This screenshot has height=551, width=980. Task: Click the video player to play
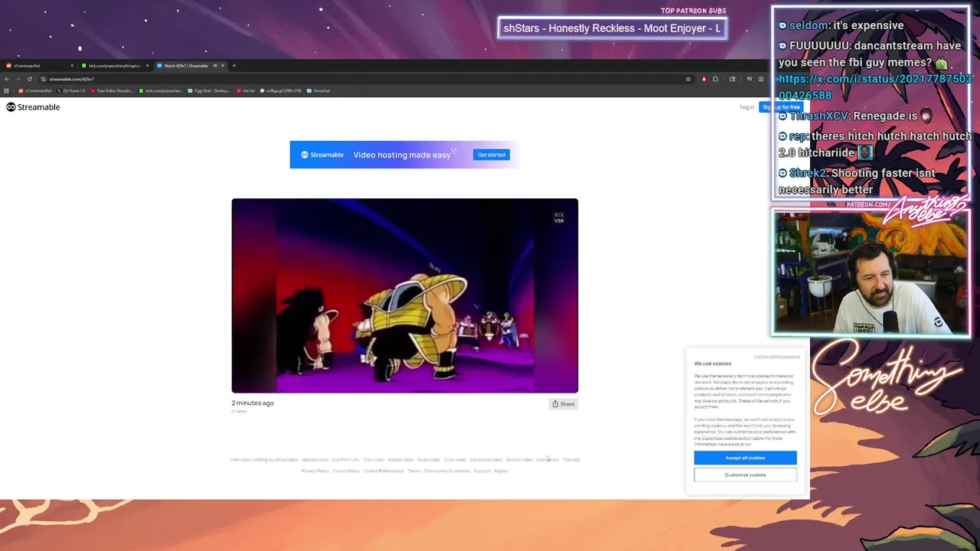coord(405,295)
